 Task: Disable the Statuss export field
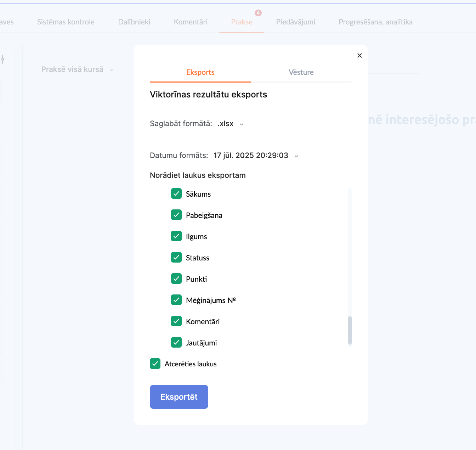click(x=176, y=258)
